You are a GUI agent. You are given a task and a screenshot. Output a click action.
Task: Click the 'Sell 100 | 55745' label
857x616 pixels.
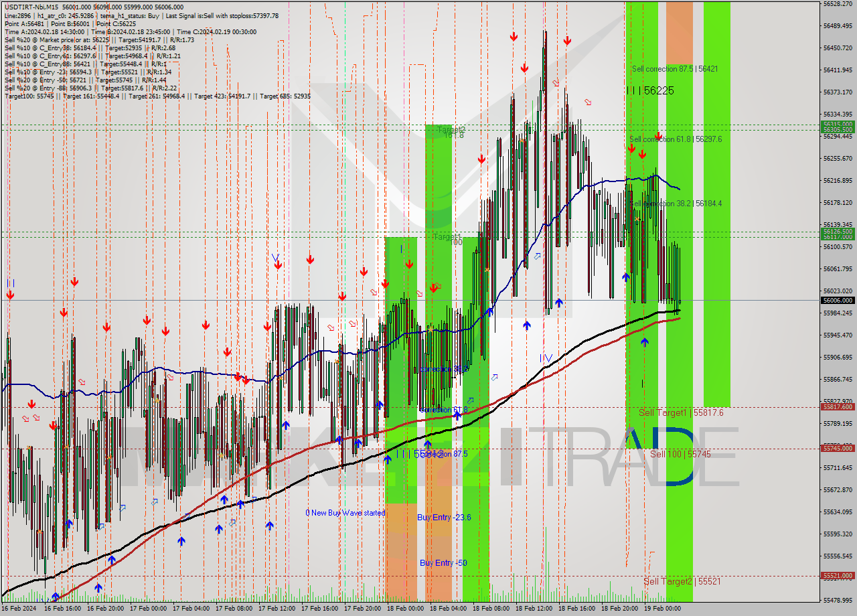tap(680, 454)
